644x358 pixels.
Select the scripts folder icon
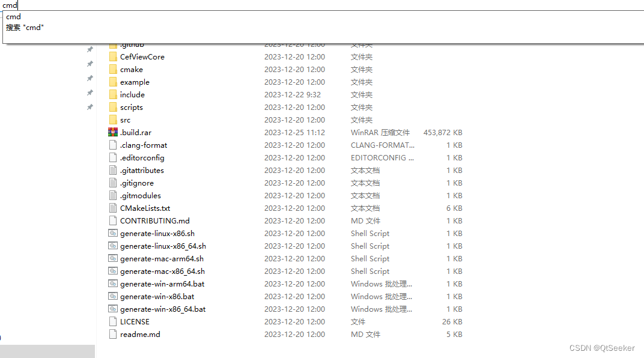113,107
